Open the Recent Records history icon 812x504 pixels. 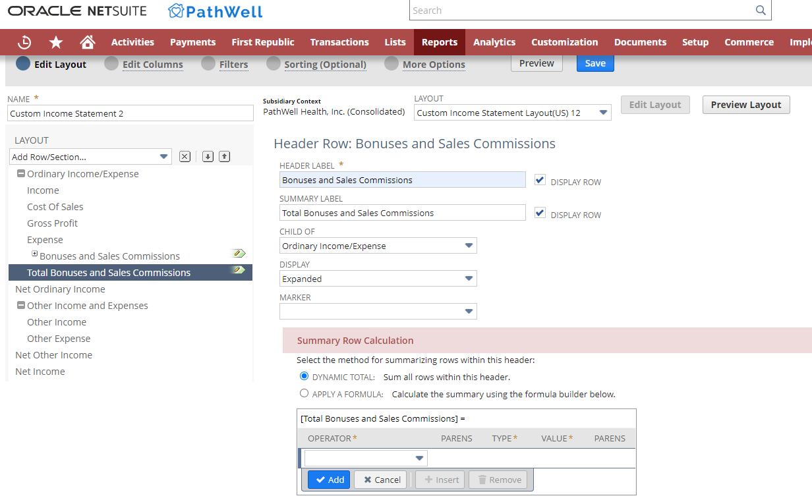(x=24, y=42)
